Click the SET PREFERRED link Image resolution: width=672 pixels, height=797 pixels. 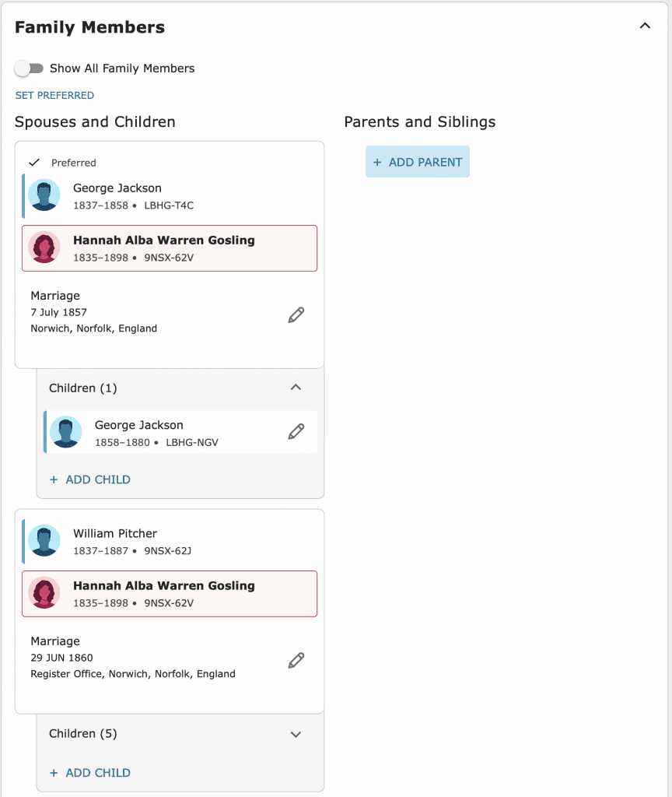55,96
